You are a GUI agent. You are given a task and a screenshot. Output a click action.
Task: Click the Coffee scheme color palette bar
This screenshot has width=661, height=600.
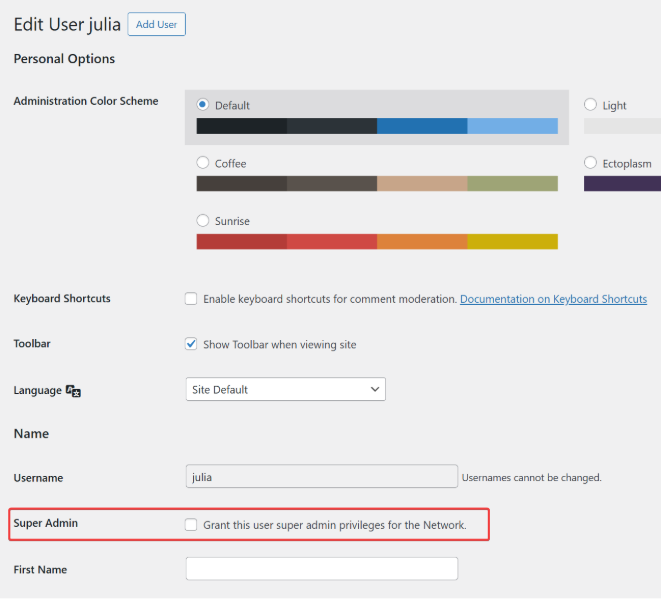[377, 183]
